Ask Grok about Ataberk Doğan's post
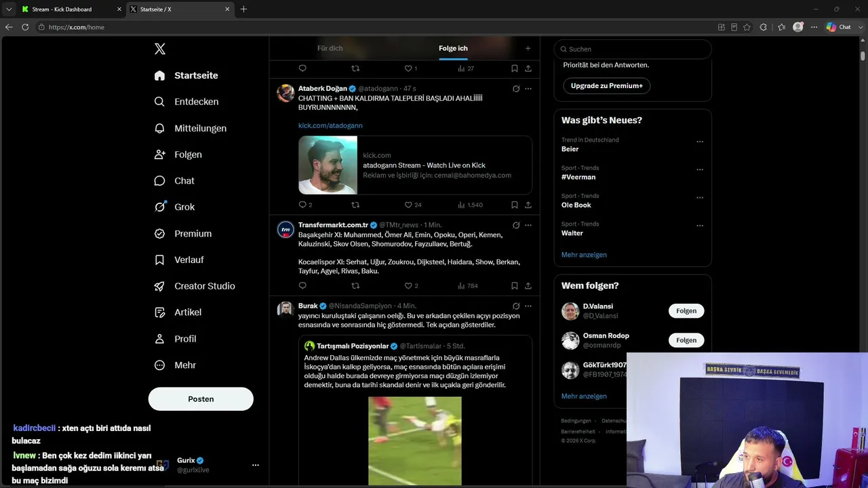This screenshot has width=868, height=488. pyautogui.click(x=516, y=89)
